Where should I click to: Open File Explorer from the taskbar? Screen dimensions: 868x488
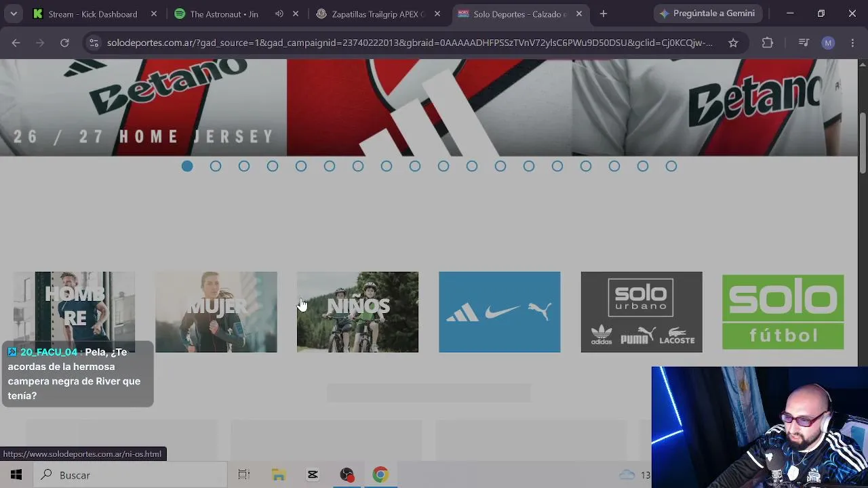(279, 475)
